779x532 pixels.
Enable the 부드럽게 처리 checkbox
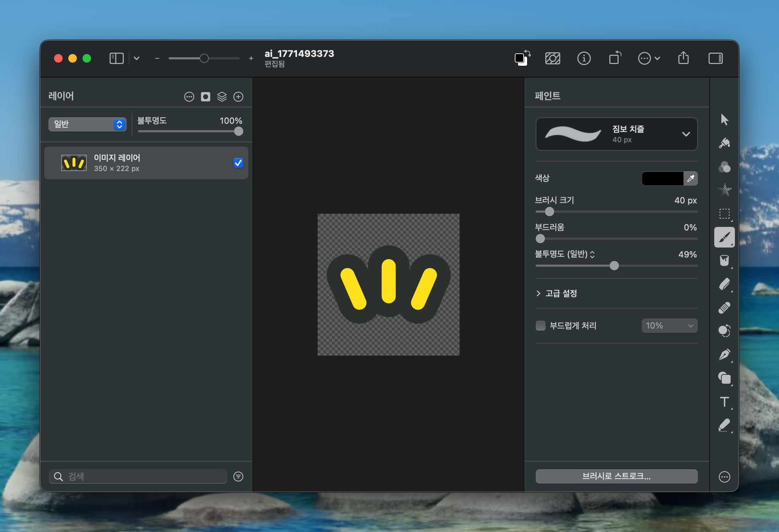pos(541,326)
